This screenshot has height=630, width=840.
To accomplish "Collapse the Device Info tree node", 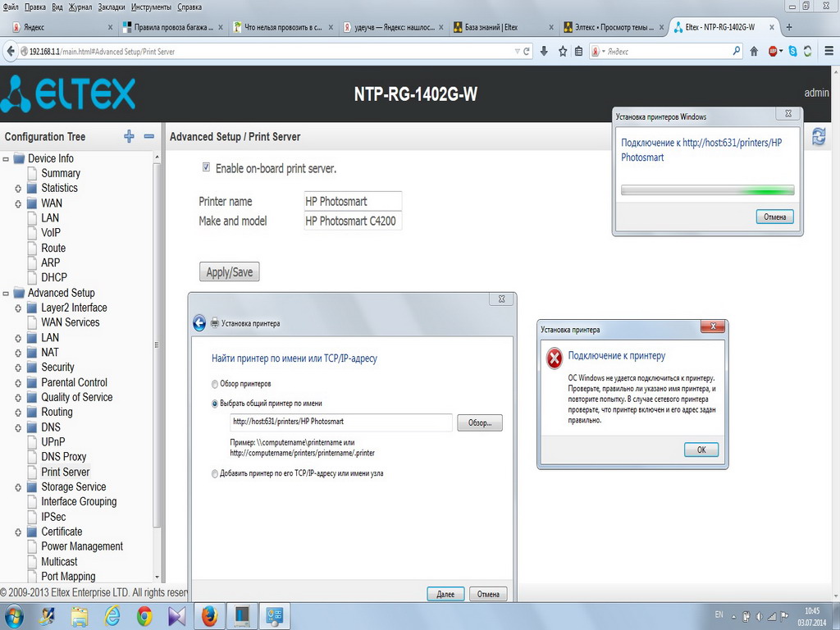I will 6,158.
